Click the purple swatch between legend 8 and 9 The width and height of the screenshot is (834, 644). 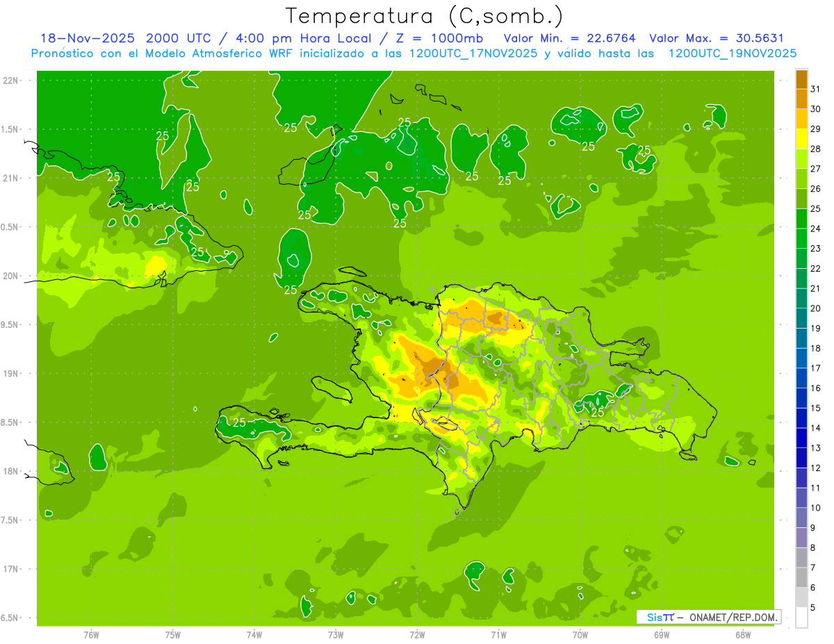click(x=801, y=538)
